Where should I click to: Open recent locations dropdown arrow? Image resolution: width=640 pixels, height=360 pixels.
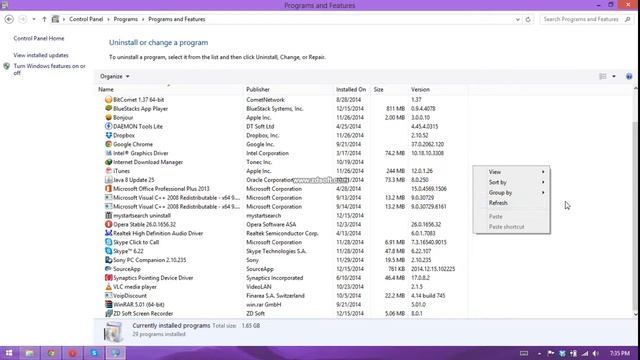click(34, 19)
